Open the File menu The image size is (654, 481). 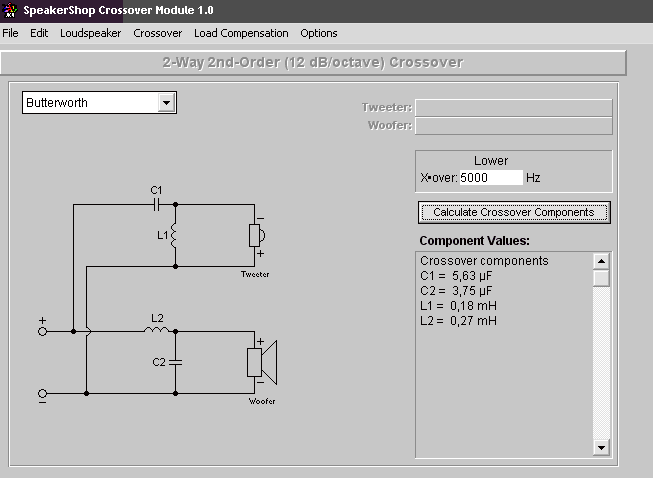coord(10,33)
